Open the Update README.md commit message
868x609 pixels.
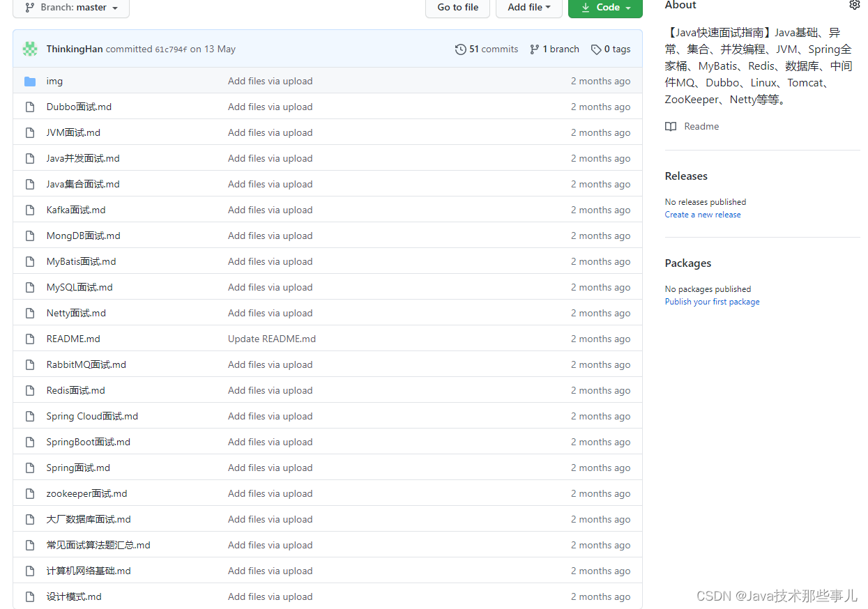pyautogui.click(x=272, y=339)
